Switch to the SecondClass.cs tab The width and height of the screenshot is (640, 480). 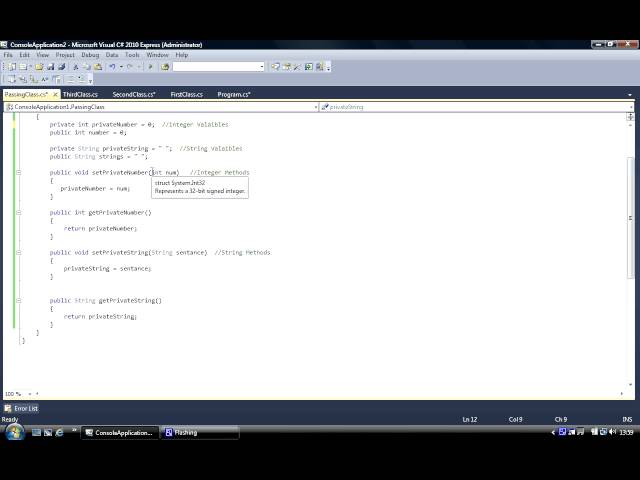click(134, 94)
